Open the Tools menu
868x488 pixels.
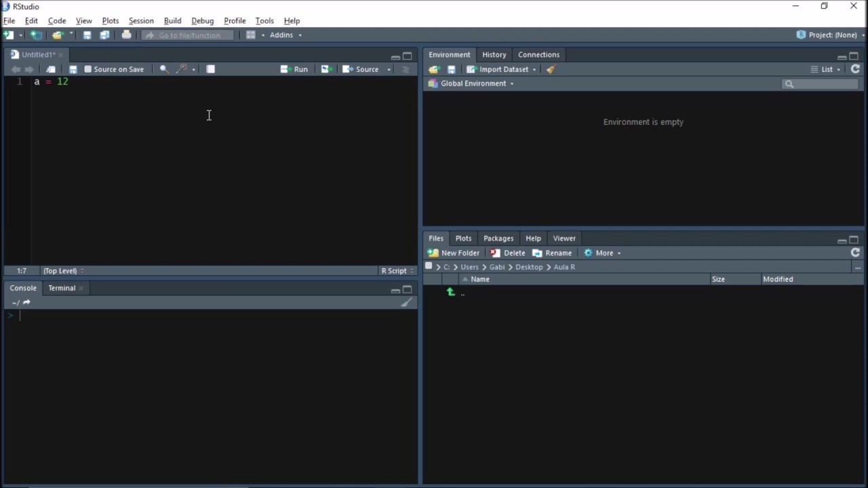[x=264, y=21]
